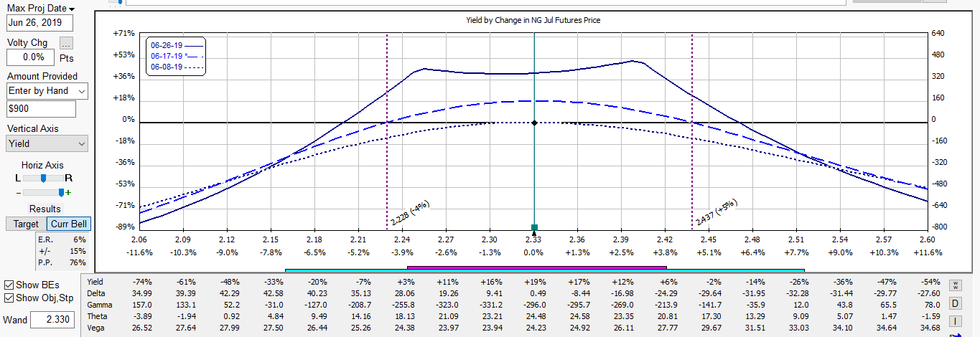Click the 24.58 theta cell
Viewport: 980px width, 337px height.
(x=577, y=315)
